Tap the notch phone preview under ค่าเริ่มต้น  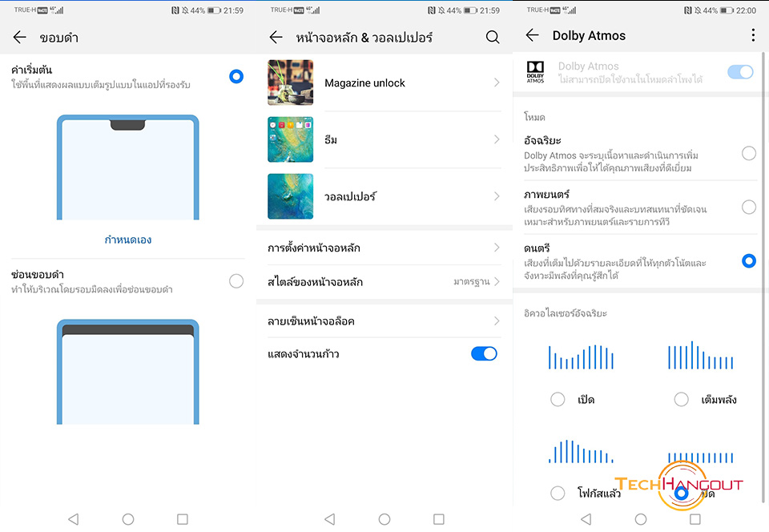[128, 167]
